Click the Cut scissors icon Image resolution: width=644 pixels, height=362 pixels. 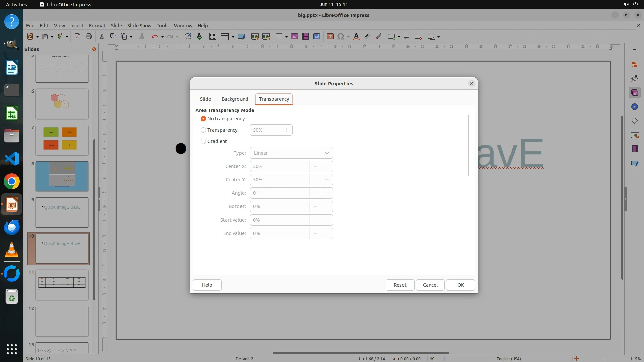coord(102,37)
